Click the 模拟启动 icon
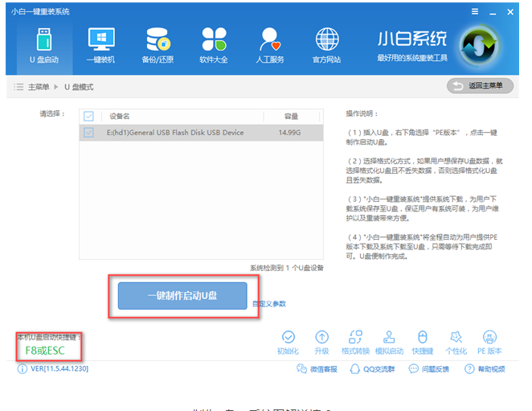Viewport: 532px width, 411px height. tap(389, 343)
